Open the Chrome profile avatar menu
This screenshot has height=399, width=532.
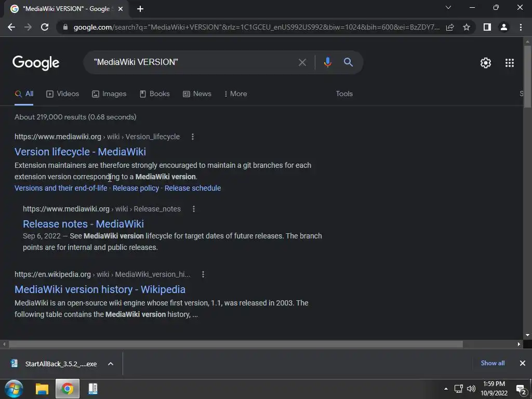(504, 27)
